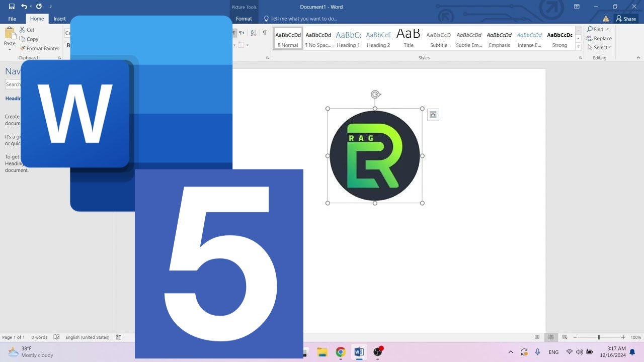Open Customize Quick Access Toolbar dropdown
Screen dimensions: 644x362
50,7
